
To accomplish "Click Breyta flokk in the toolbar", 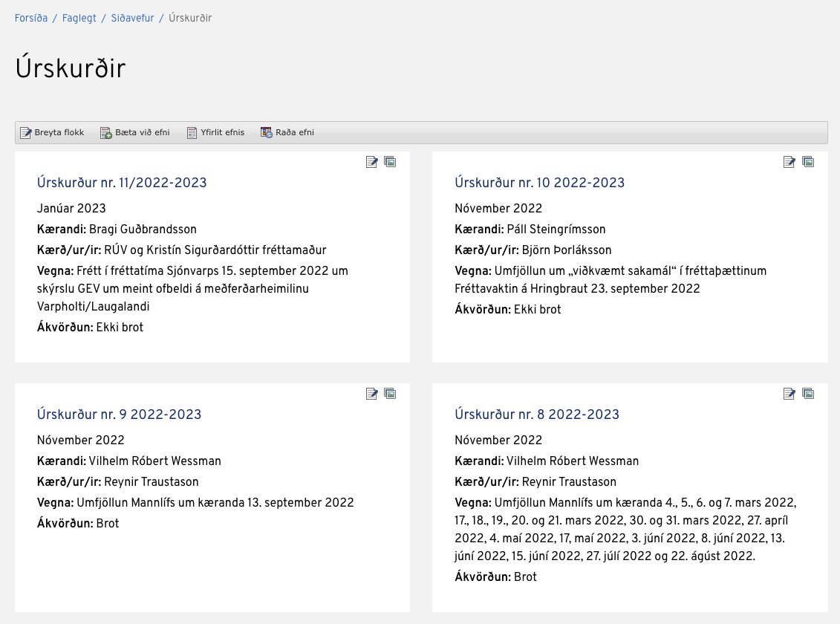I will tap(52, 133).
